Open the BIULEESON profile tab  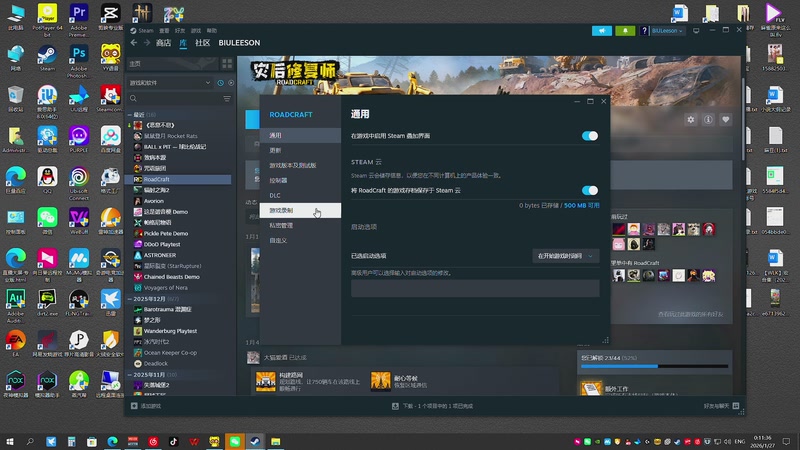tap(239, 43)
